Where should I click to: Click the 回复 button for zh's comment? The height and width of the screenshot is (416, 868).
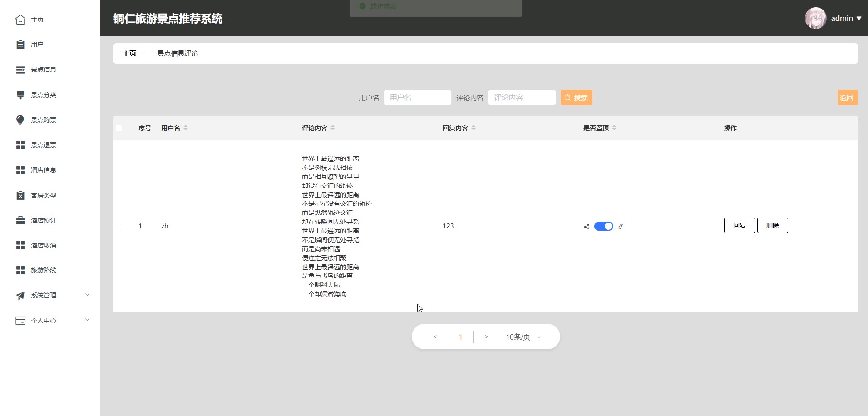coord(739,225)
